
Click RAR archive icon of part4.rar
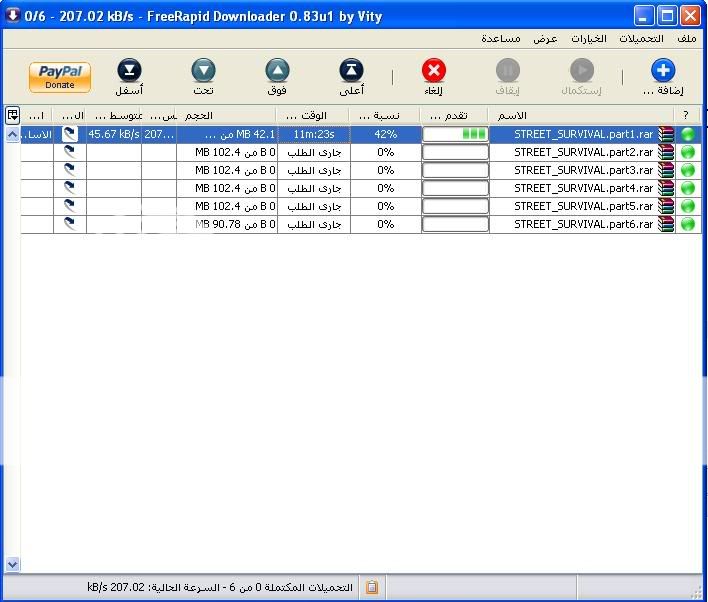pos(666,188)
